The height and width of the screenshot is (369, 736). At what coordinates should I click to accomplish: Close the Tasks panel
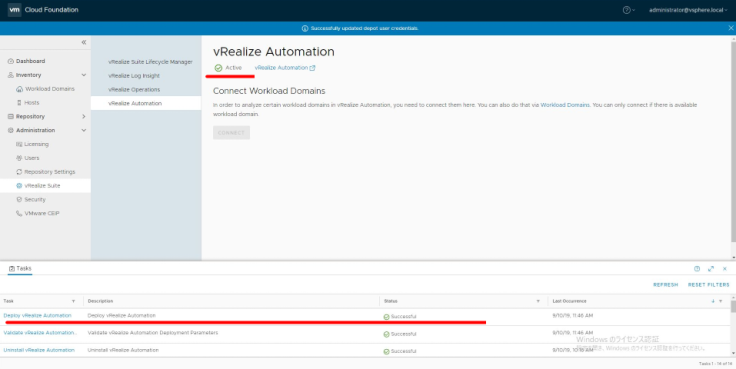click(725, 269)
